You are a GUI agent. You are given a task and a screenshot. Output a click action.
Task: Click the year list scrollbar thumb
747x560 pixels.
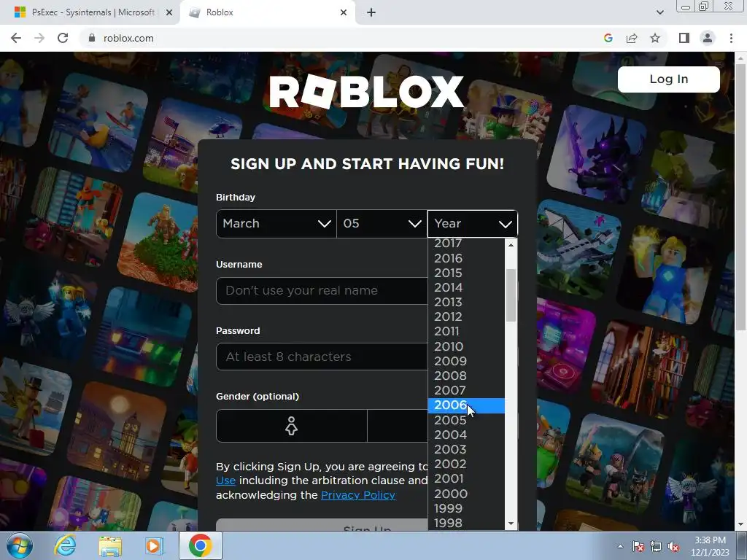(x=511, y=295)
